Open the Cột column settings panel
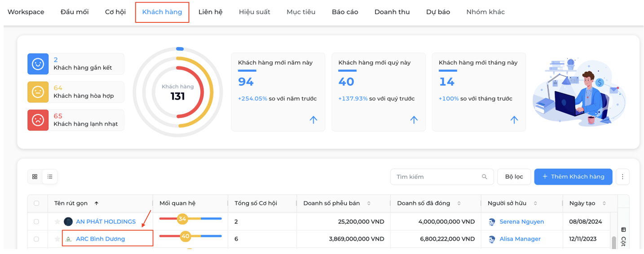Viewport: 644px width, 254px height. pos(623,236)
